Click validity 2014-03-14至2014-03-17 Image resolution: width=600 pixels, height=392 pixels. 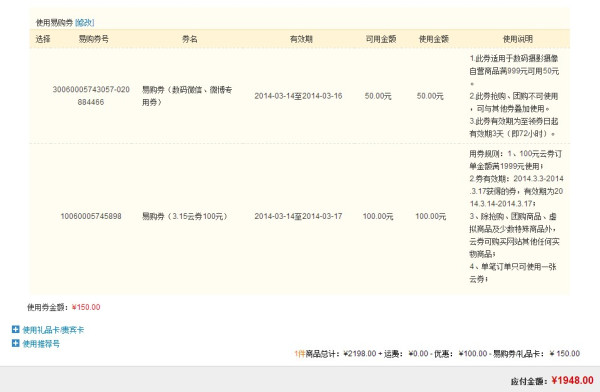(298, 216)
